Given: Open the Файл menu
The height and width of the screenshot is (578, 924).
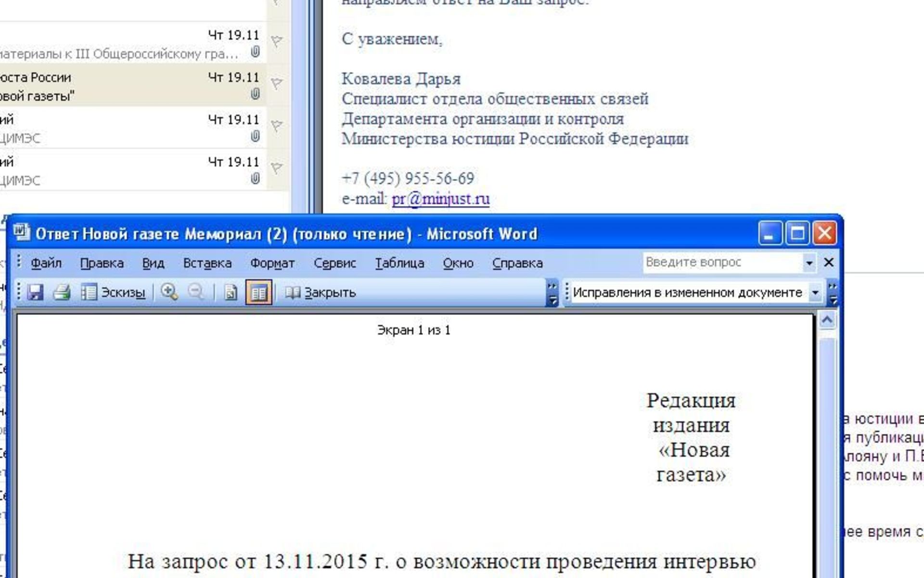Looking at the screenshot, I should pos(46,263).
